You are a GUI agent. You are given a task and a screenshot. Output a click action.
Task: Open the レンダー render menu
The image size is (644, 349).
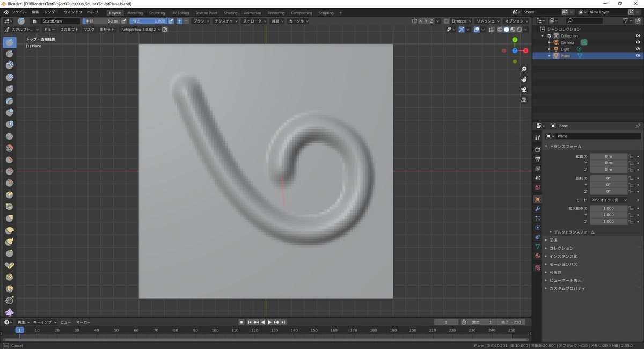point(52,12)
